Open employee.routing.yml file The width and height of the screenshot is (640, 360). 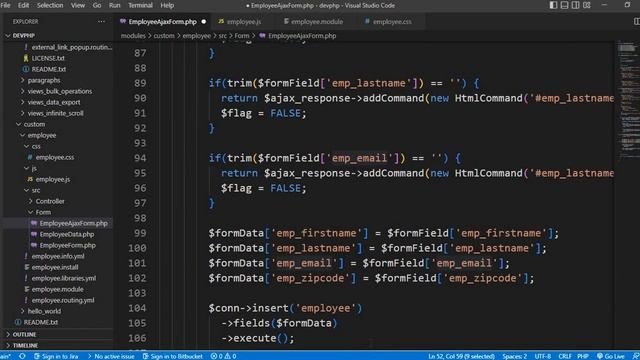tap(63, 300)
